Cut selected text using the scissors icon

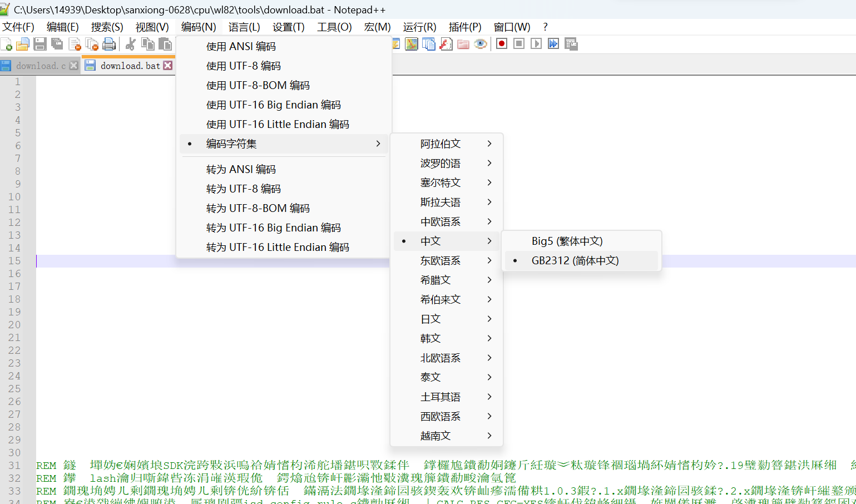pos(130,44)
